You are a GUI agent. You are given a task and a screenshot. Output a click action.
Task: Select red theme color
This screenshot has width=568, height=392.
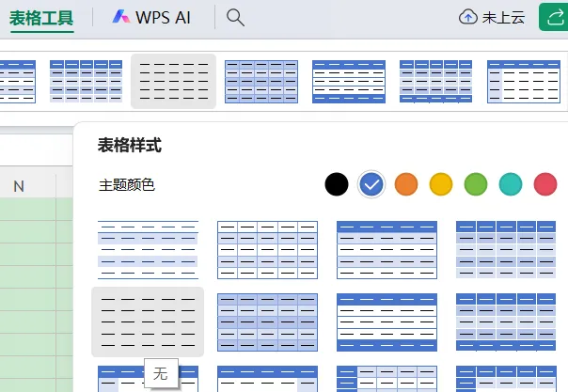tap(545, 184)
